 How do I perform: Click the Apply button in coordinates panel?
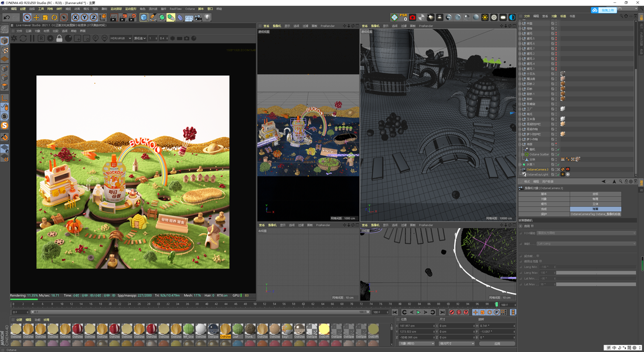497,343
